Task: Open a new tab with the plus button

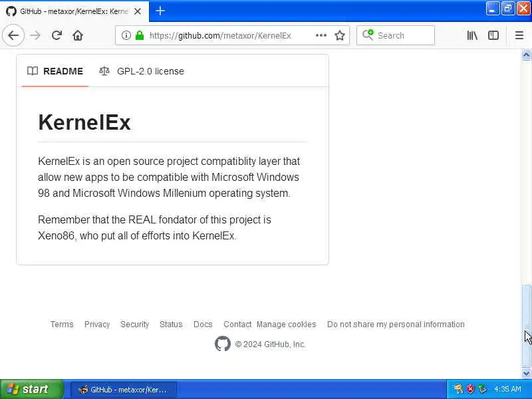Action: pos(160,11)
